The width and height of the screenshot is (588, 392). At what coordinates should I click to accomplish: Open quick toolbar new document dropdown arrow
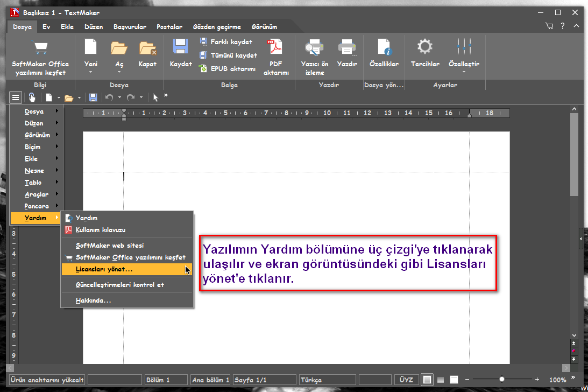coord(59,97)
